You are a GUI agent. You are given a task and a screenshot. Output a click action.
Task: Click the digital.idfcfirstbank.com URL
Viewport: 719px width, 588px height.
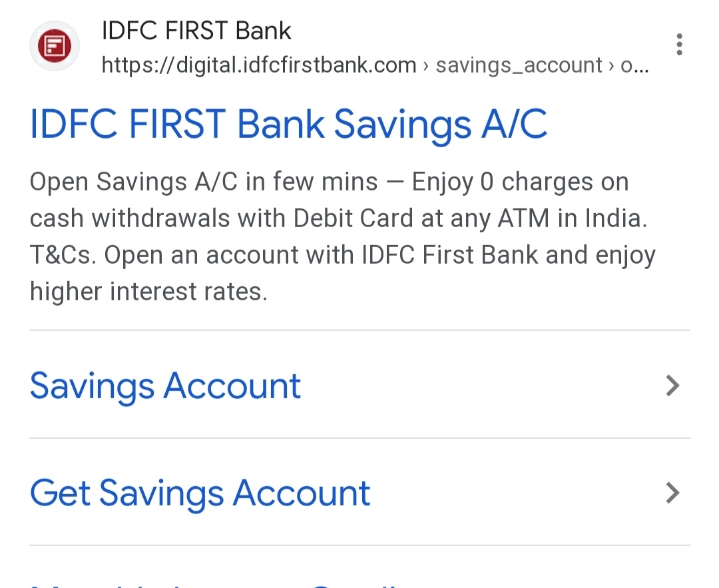[x=259, y=65]
